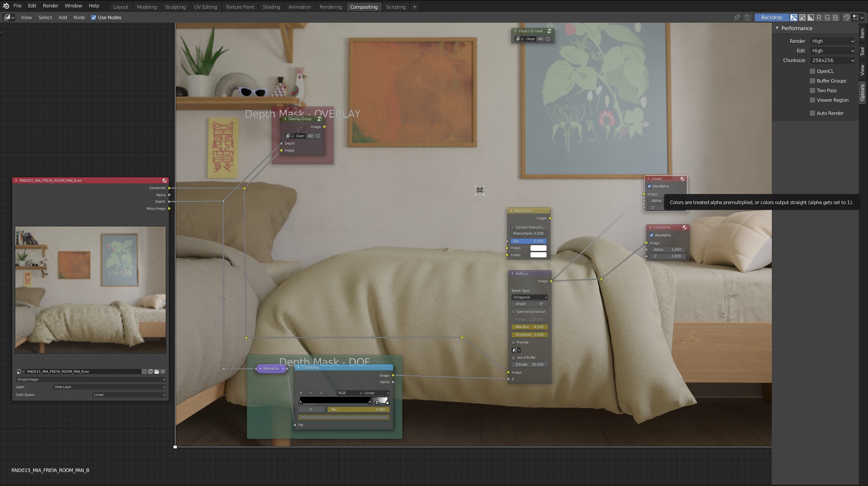Open the Add menu in node editor
Image resolution: width=868 pixels, height=486 pixels.
[x=63, y=17]
